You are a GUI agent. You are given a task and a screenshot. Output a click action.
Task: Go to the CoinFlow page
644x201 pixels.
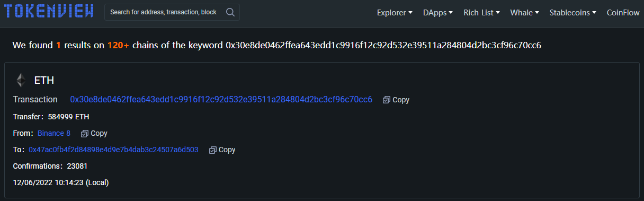[x=623, y=13]
